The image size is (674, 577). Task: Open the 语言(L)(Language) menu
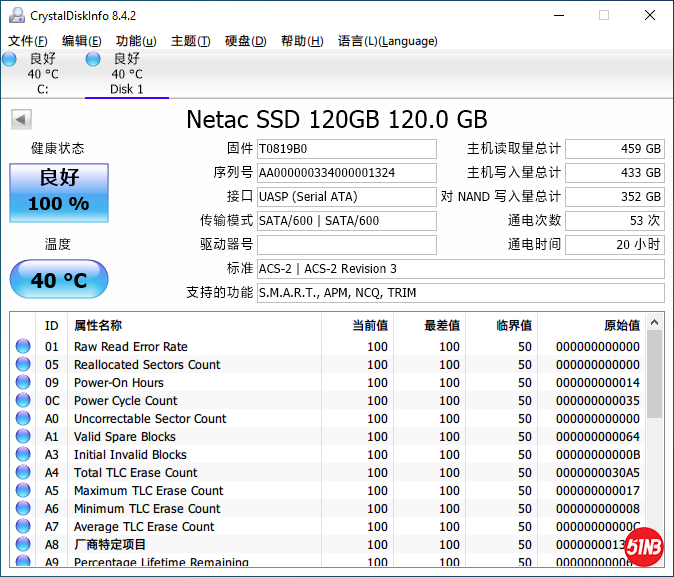(387, 41)
